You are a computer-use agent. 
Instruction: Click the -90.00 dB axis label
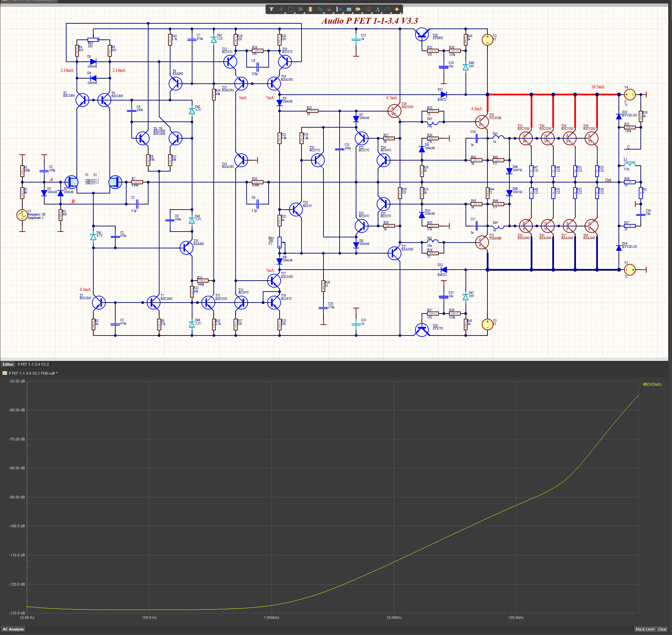17,497
